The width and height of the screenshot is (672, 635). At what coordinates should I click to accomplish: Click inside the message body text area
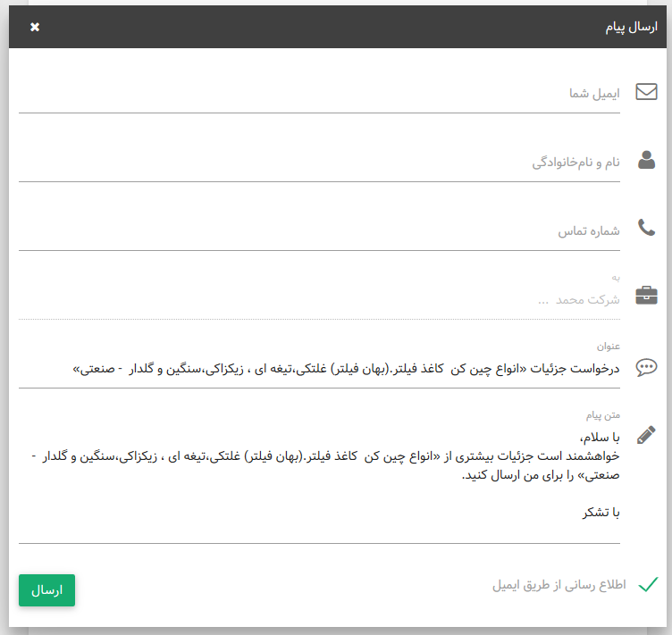pyautogui.click(x=319, y=473)
